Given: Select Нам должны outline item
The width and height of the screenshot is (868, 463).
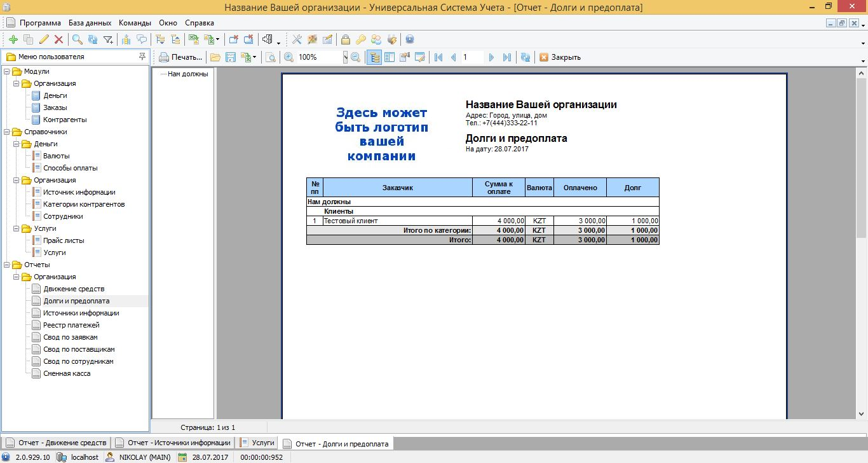Looking at the screenshot, I should pos(187,74).
